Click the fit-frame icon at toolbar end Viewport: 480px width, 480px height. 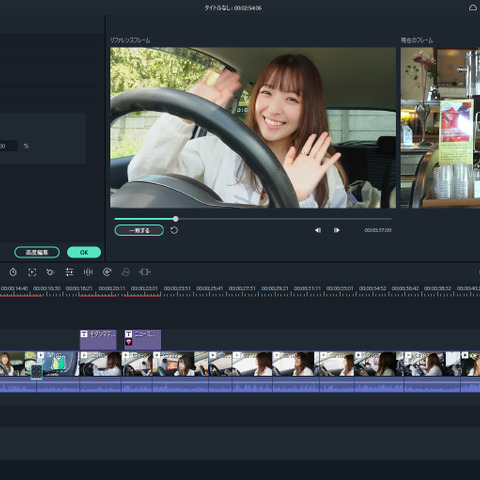(x=144, y=272)
